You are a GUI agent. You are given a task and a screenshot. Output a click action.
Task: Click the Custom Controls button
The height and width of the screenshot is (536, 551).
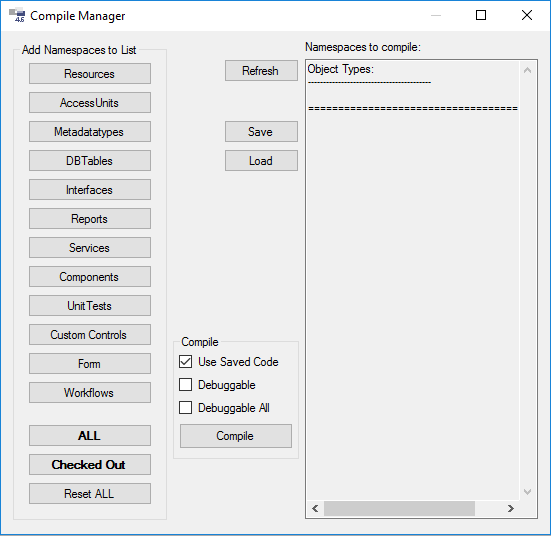click(90, 335)
